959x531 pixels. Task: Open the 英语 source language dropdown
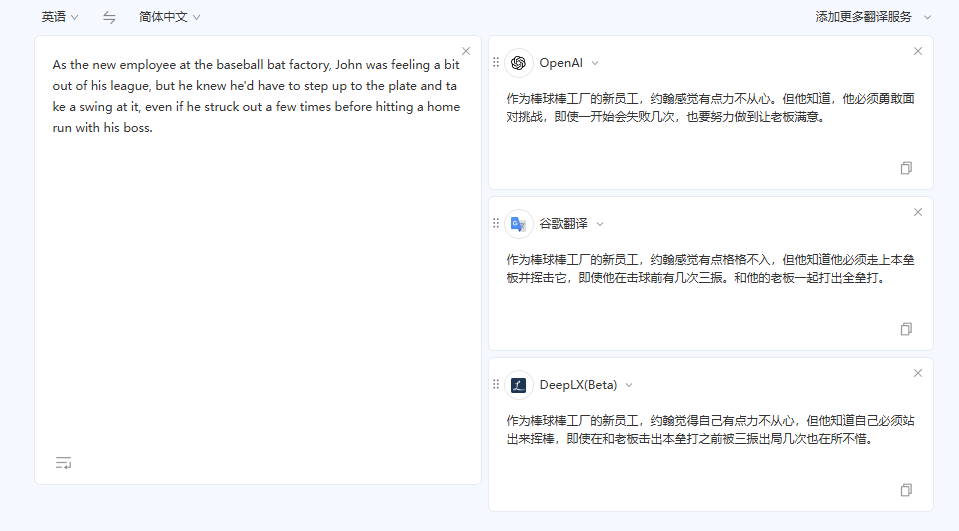(60, 17)
